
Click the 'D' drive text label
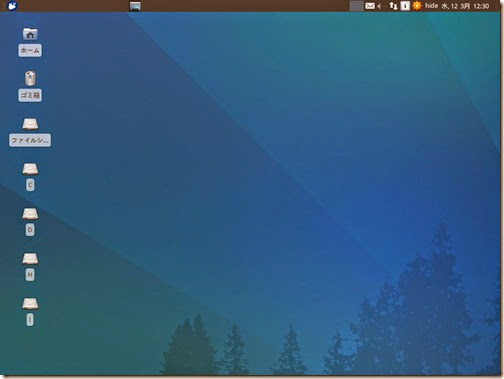[x=30, y=230]
